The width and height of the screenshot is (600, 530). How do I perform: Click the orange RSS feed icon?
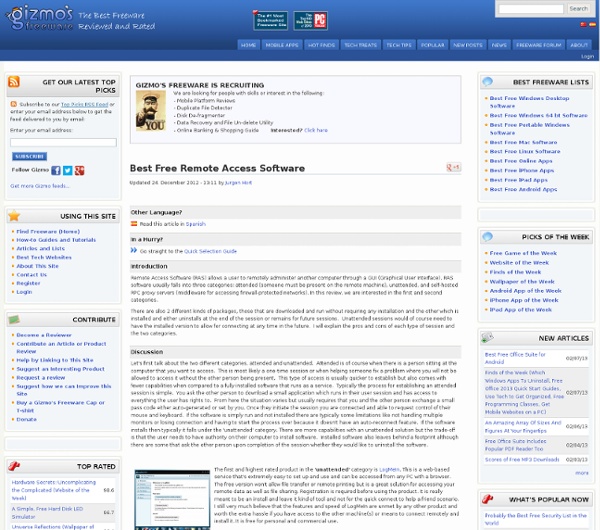14,82
